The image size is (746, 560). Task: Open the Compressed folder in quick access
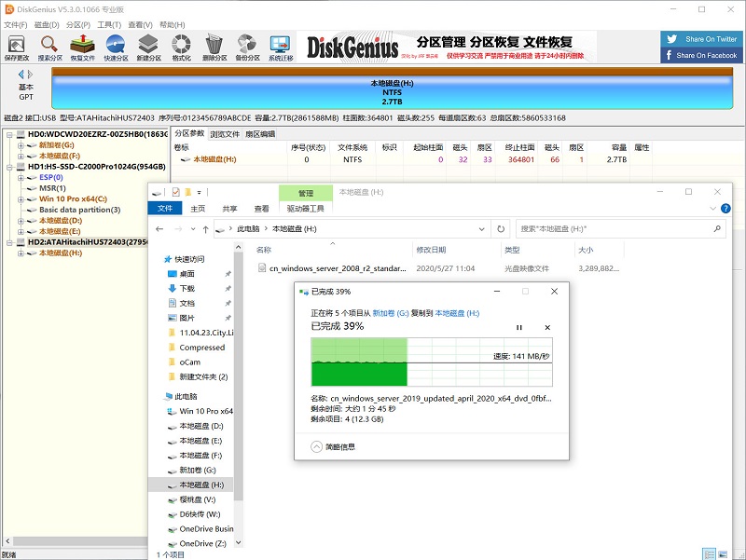201,348
